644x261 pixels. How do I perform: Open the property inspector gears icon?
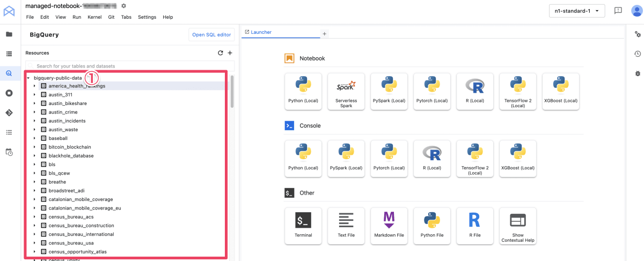coord(638,34)
